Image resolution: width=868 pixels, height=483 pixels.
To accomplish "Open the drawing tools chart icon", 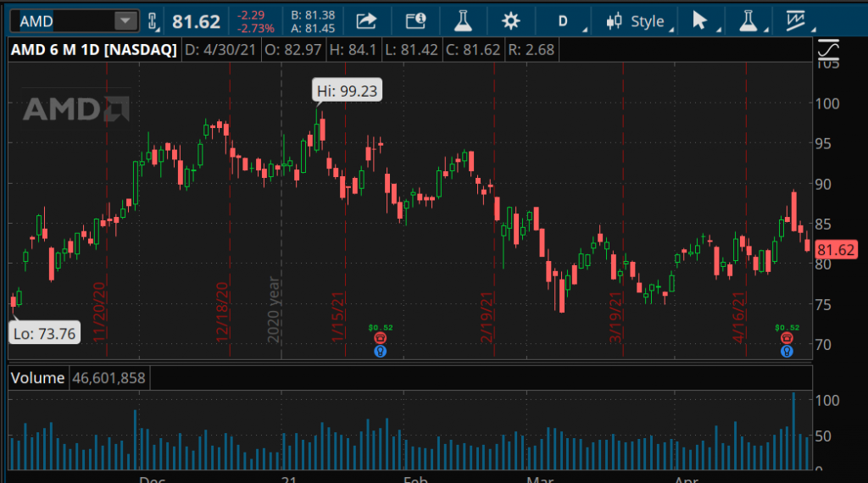I will point(795,21).
